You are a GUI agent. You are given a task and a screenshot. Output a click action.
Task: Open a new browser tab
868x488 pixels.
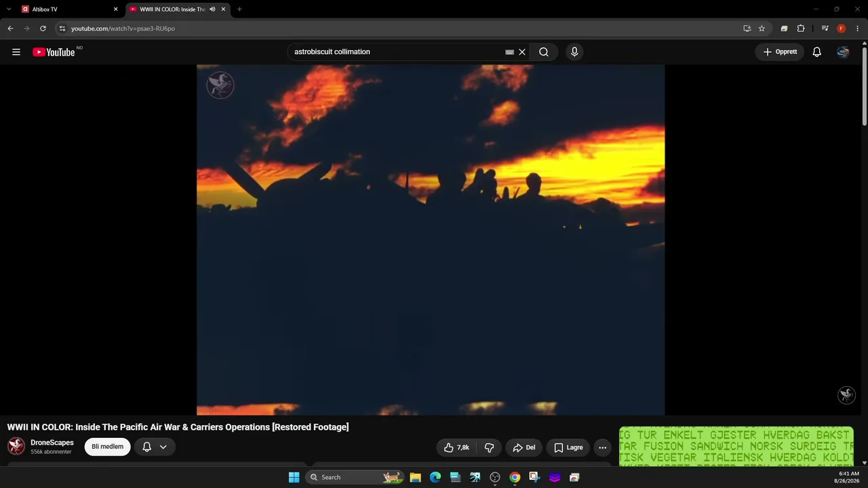tap(239, 9)
